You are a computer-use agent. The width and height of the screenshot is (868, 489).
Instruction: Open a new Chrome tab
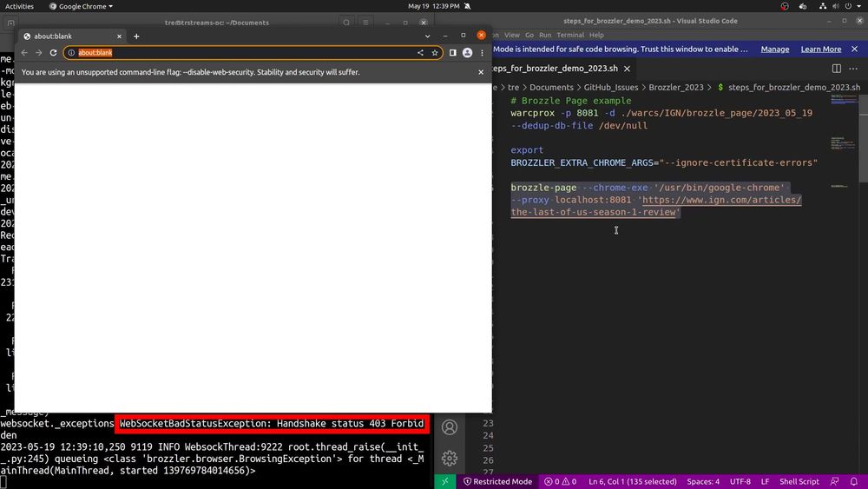[x=136, y=36]
